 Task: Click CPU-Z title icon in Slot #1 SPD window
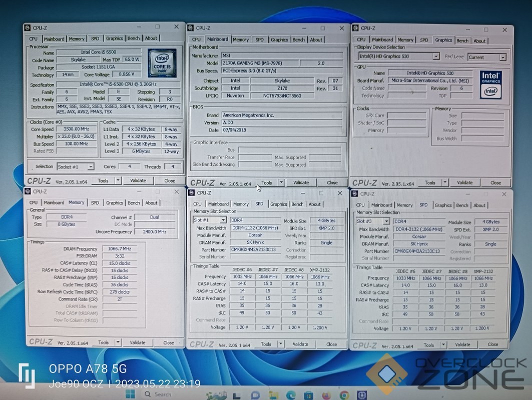click(192, 192)
